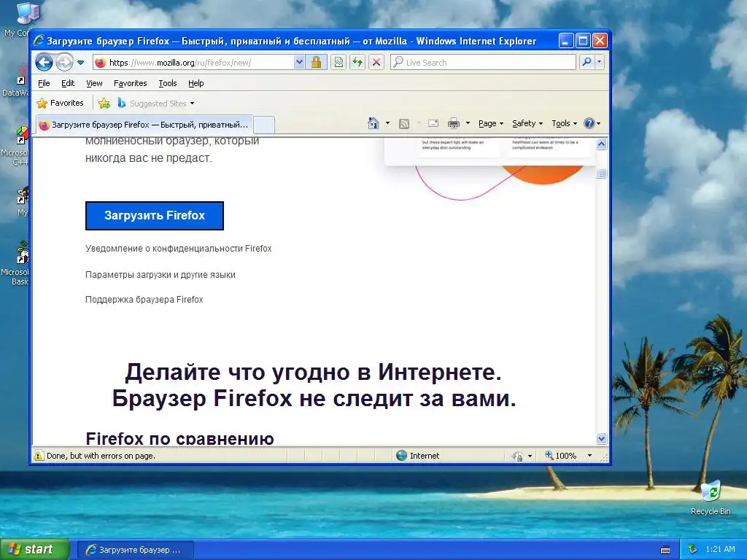Click the Read Mail envelope icon
The width and height of the screenshot is (747, 560).
point(433,123)
